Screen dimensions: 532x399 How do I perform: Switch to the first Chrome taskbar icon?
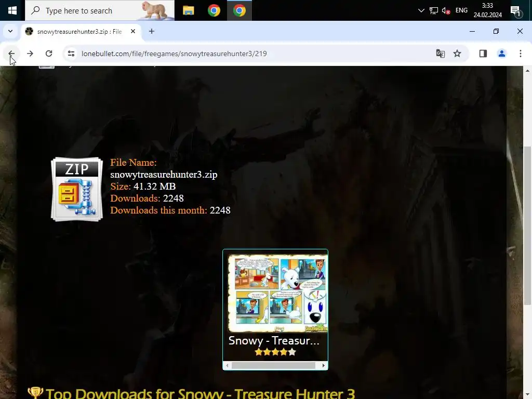tap(214, 10)
